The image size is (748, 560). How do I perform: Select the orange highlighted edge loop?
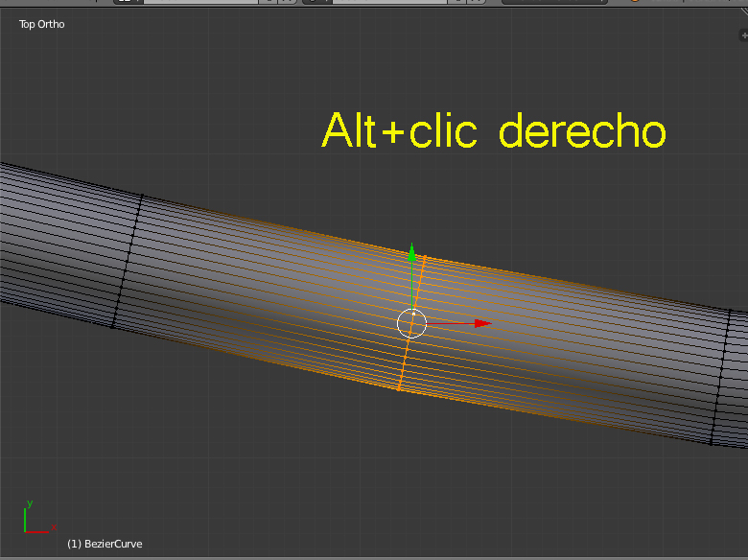(x=411, y=324)
